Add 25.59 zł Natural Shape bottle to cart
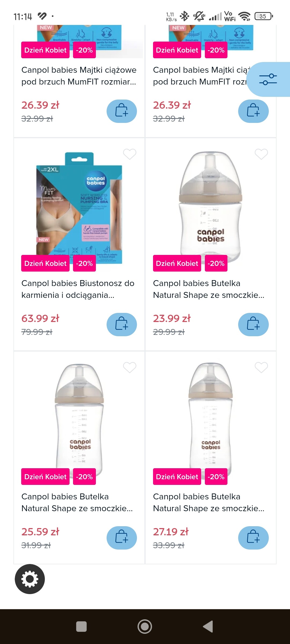The width and height of the screenshot is (290, 644). pos(122,538)
